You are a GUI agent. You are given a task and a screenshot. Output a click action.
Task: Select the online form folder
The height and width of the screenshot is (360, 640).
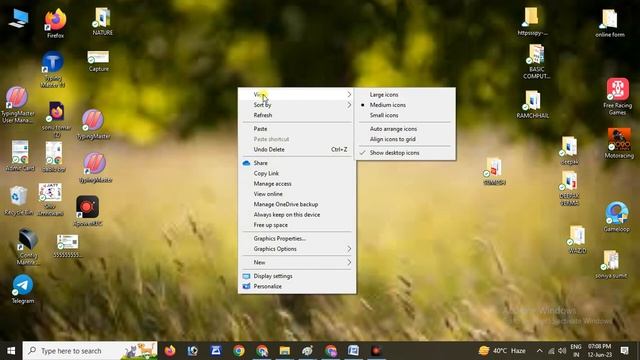tap(610, 23)
